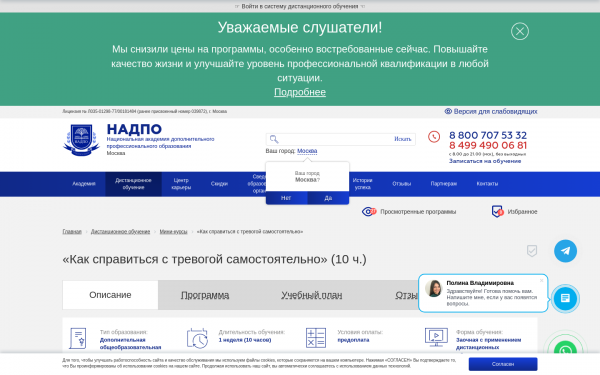Click the course title «Как справиться с тревогой самостоятельно»

click(214, 259)
